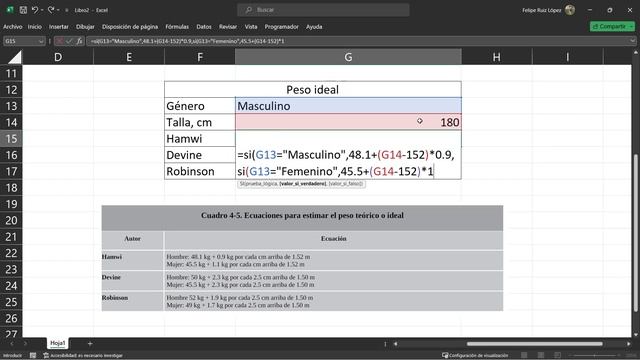The width and height of the screenshot is (640, 360).
Task: Click the Buscar search box
Action: tap(323, 10)
